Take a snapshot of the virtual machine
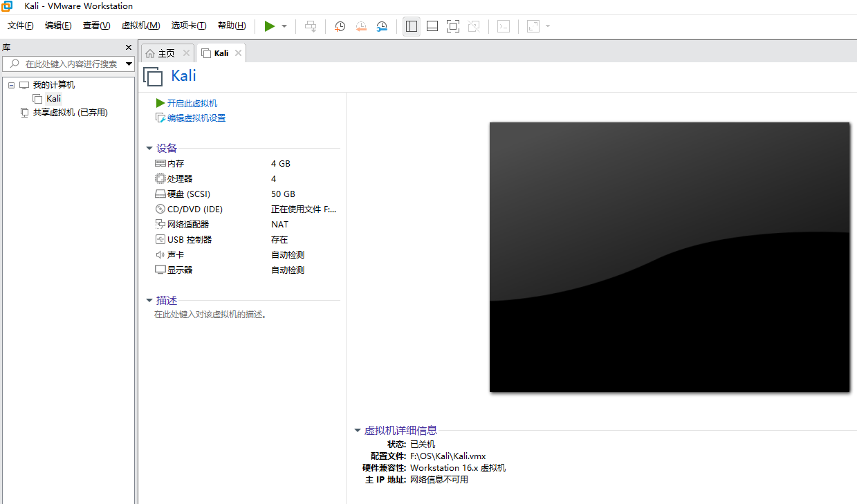 (x=340, y=26)
